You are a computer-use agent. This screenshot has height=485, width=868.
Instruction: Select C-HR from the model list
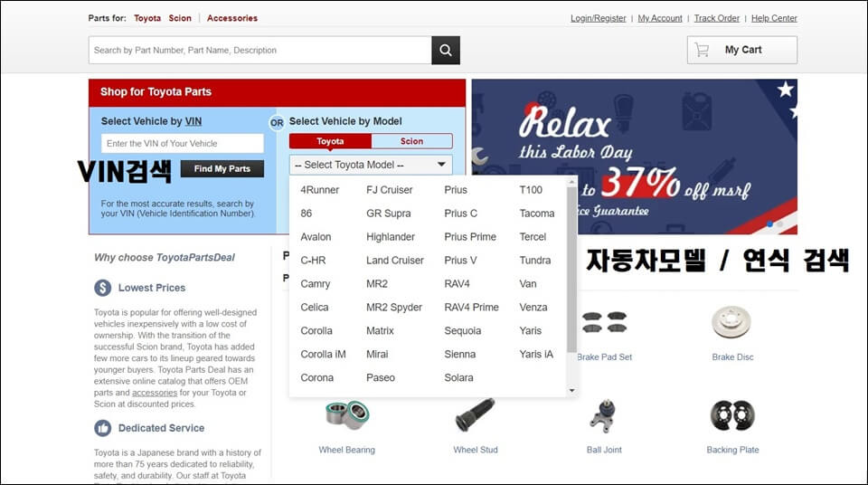coord(313,261)
